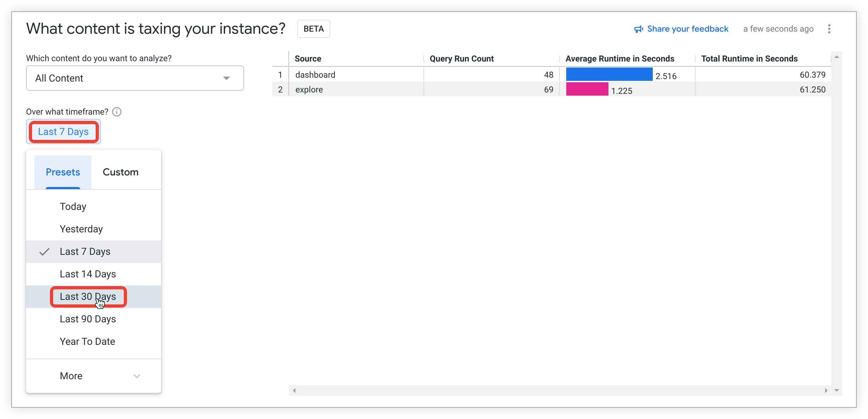Sort by Query Run Count column header
The image size is (868, 419).
point(461,59)
